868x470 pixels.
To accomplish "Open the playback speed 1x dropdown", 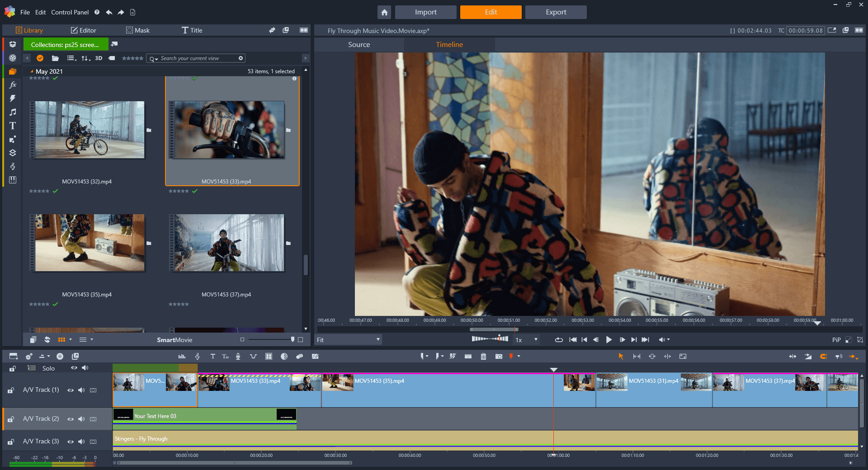I will click(526, 339).
